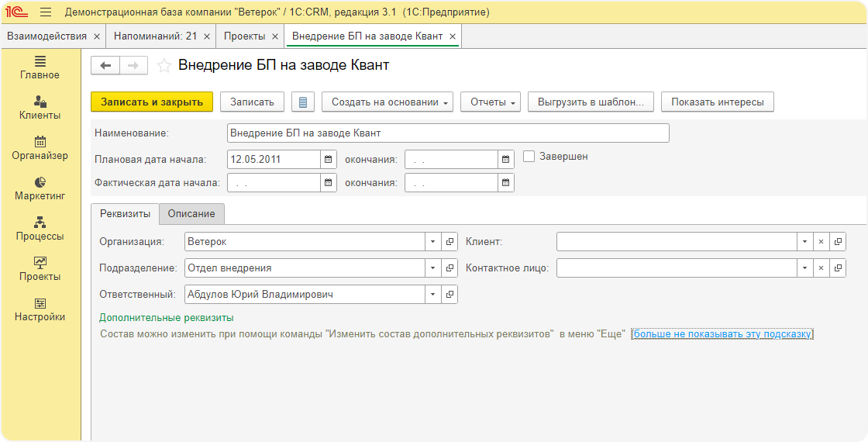Viewport: 868px width, 442px height.
Task: Open calendar for Плановая дата начала
Action: [329, 160]
